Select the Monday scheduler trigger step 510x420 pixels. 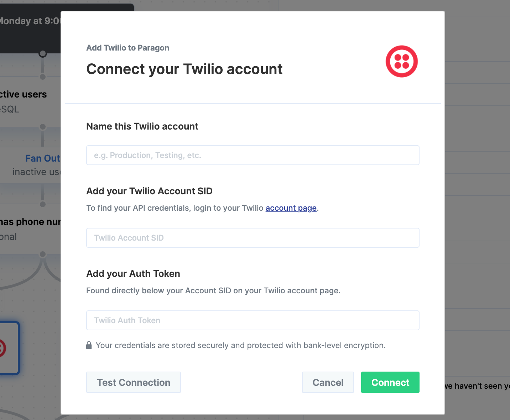pos(30,28)
